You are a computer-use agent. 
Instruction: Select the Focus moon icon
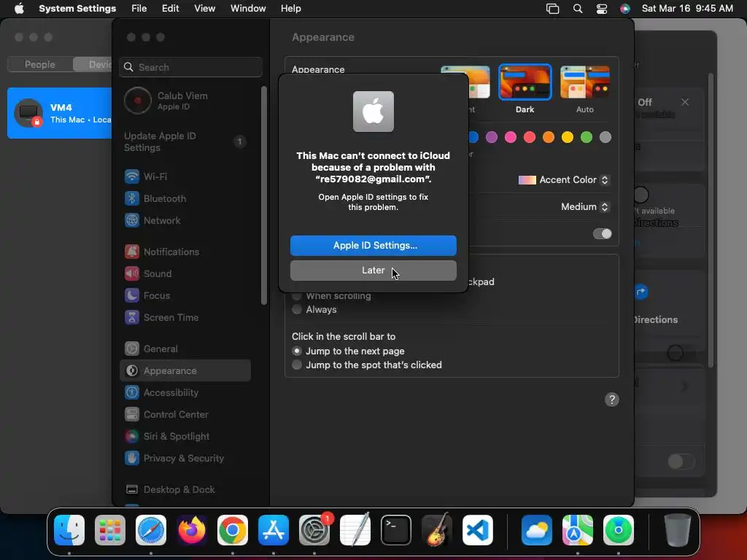point(132,296)
